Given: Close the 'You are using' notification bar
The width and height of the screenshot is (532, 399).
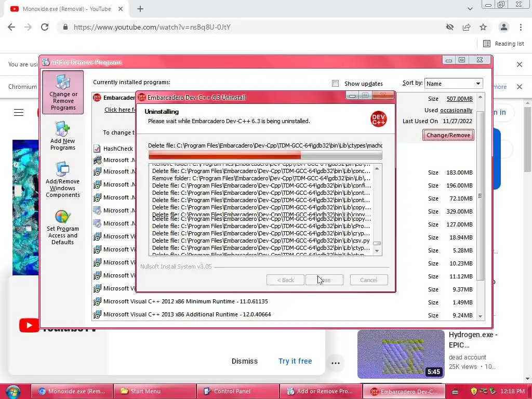Looking at the screenshot, I should pyautogui.click(x=520, y=64).
